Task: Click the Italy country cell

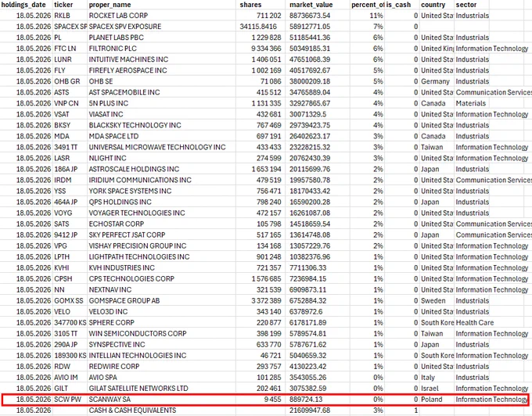Action: [437, 378]
